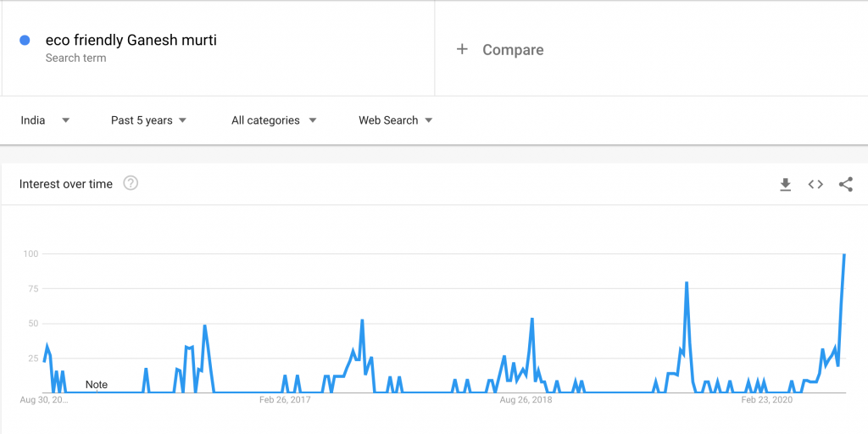Click the chart peak at 100
This screenshot has width=868, height=434.
pos(844,254)
